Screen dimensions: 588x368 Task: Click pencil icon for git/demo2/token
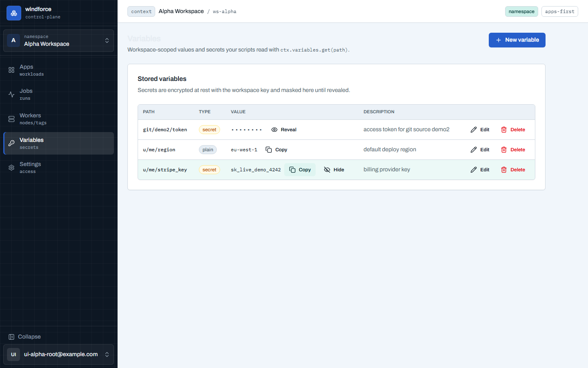(x=474, y=130)
